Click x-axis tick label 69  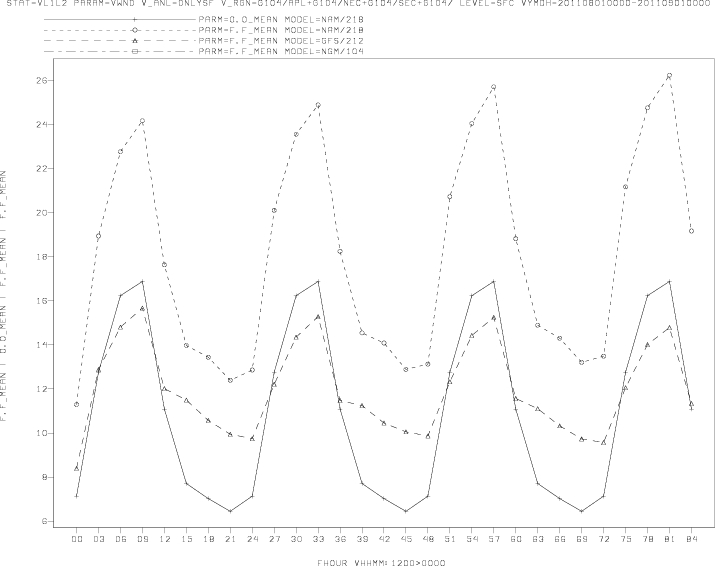click(x=581, y=539)
